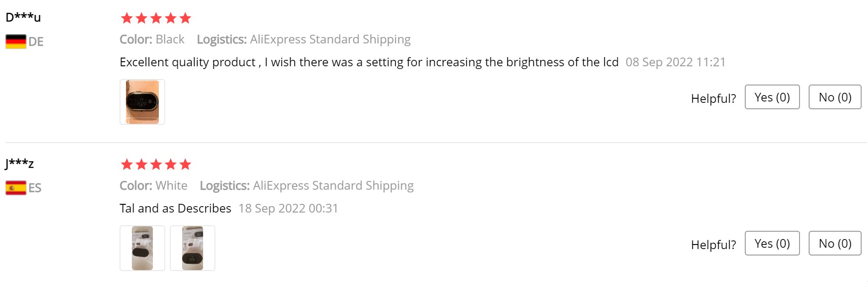Image resolution: width=868 pixels, height=282 pixels.
Task: Click the ES country code label
Action: [x=35, y=188]
